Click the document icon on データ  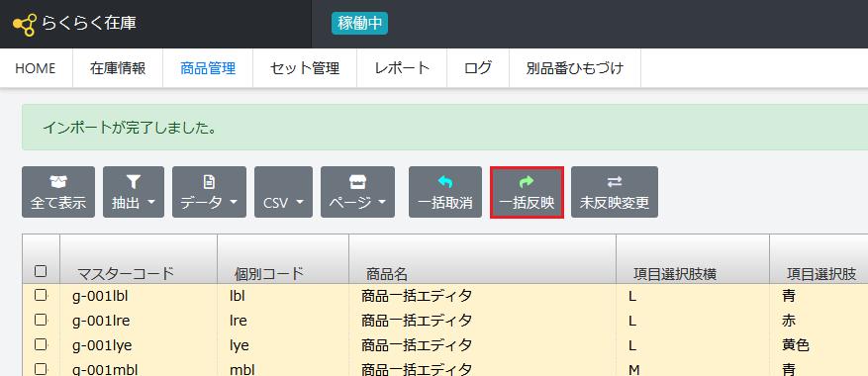click(x=209, y=181)
